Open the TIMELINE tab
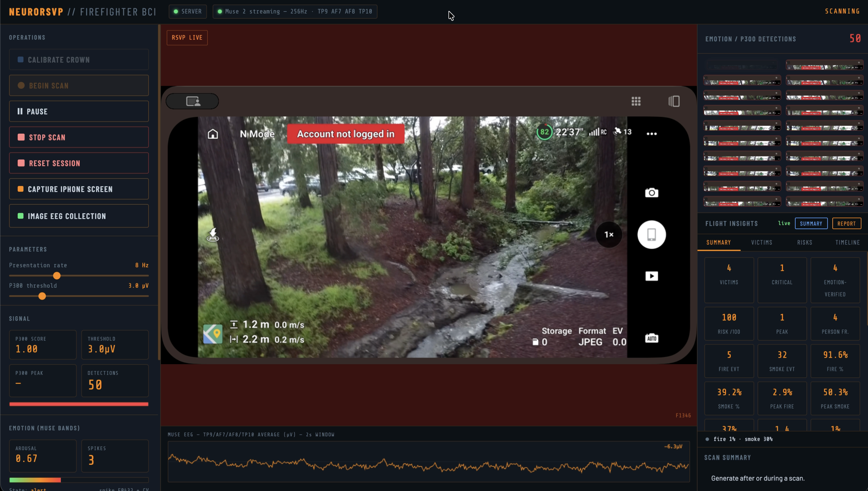The image size is (868, 491). [x=847, y=242]
